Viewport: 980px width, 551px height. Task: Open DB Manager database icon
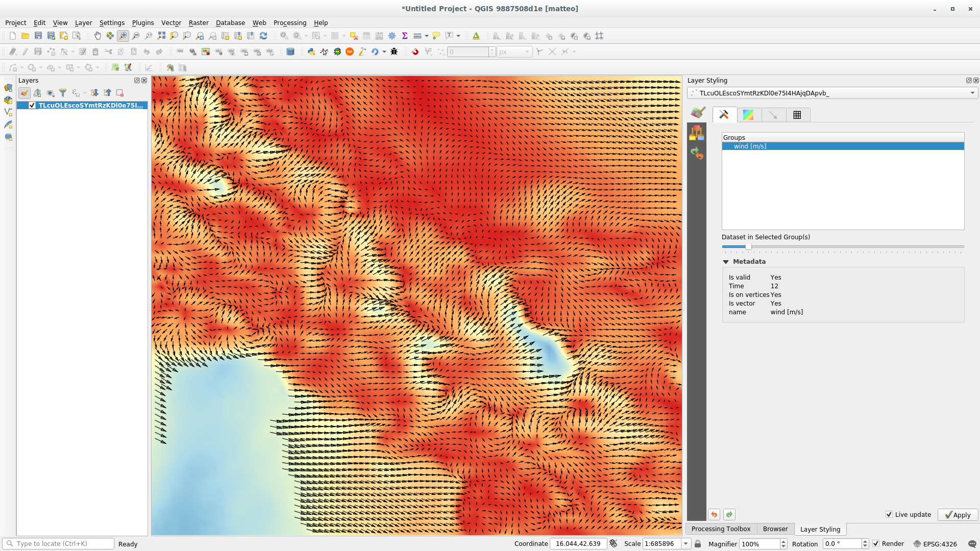290,52
